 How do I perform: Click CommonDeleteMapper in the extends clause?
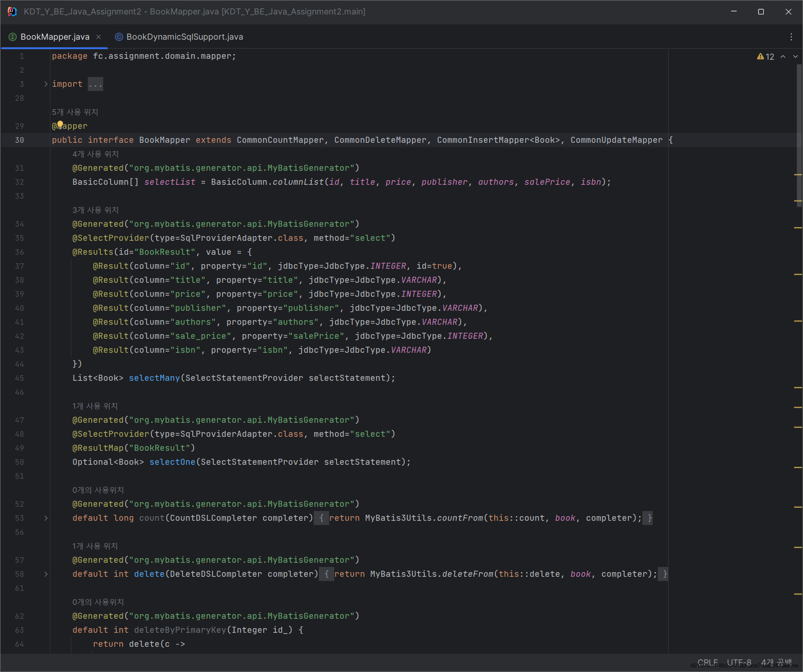pos(380,140)
